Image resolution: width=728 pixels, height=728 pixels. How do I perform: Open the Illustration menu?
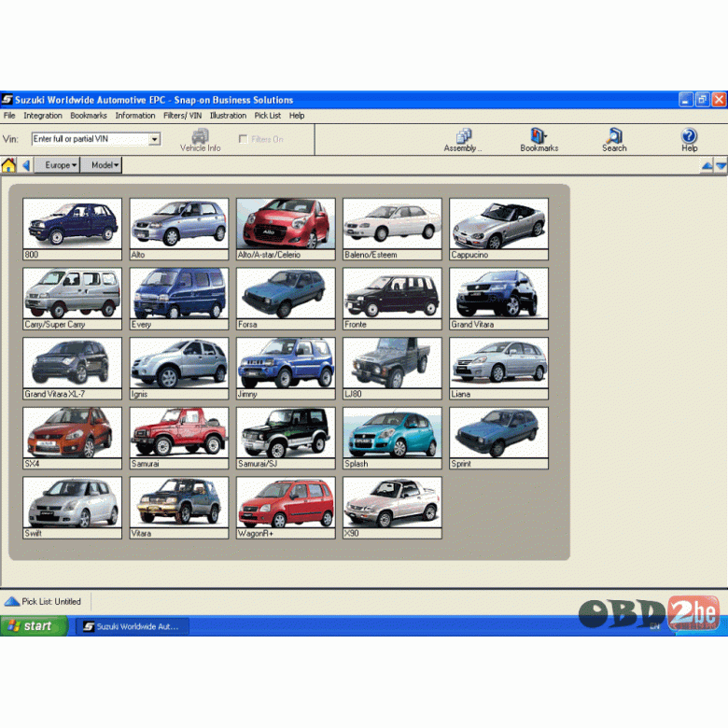[x=228, y=116]
